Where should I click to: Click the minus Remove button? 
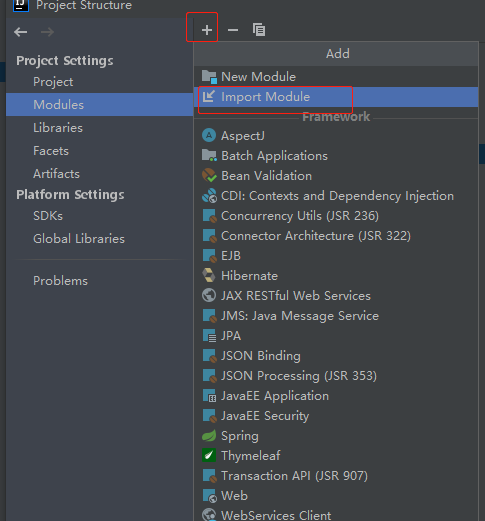233,30
